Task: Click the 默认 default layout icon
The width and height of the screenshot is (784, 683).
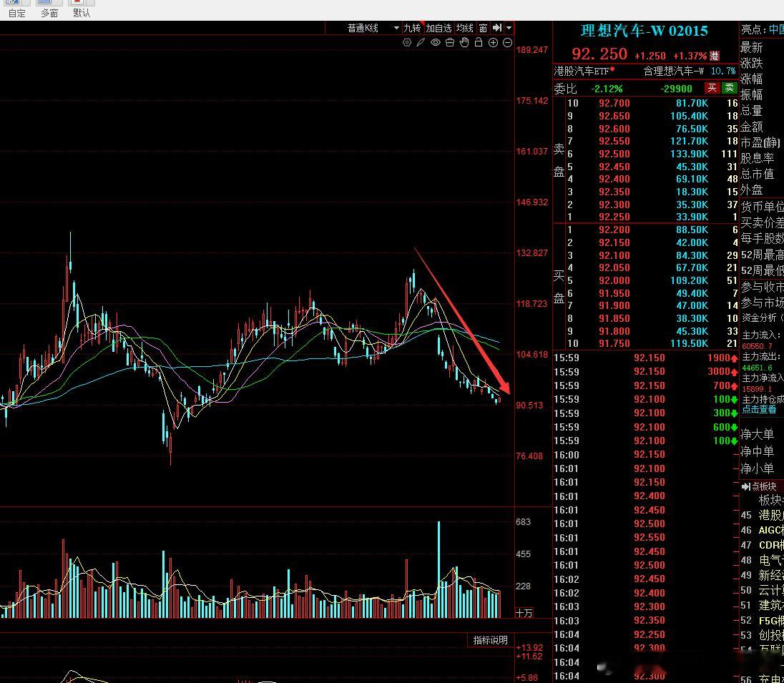Action: (x=82, y=9)
